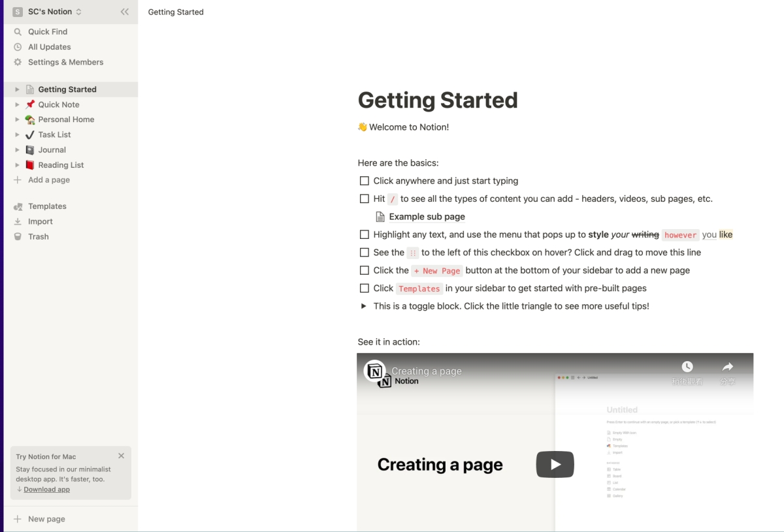Click the Example sub page document icon
The height and width of the screenshot is (532, 784).
(380, 217)
